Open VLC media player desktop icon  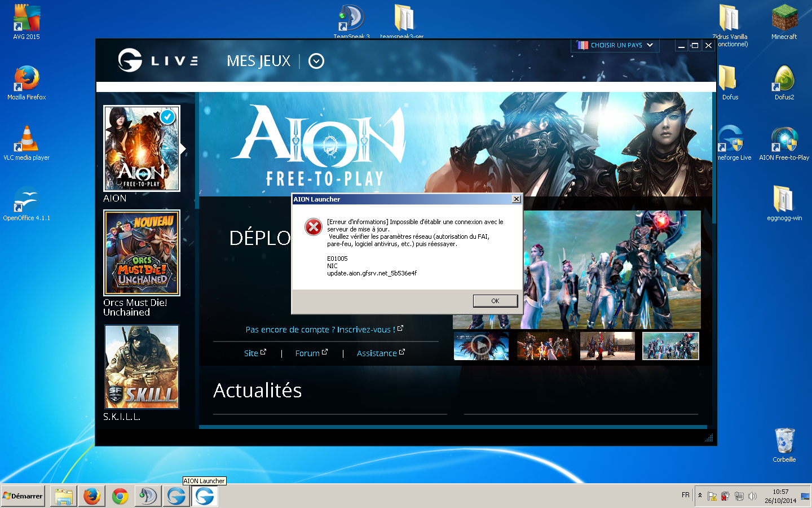27,143
